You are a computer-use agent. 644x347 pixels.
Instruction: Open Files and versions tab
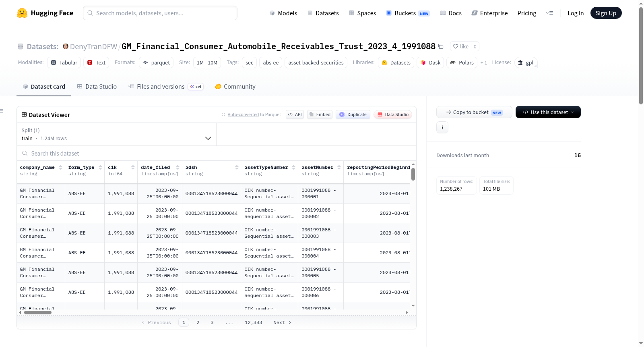166,86
